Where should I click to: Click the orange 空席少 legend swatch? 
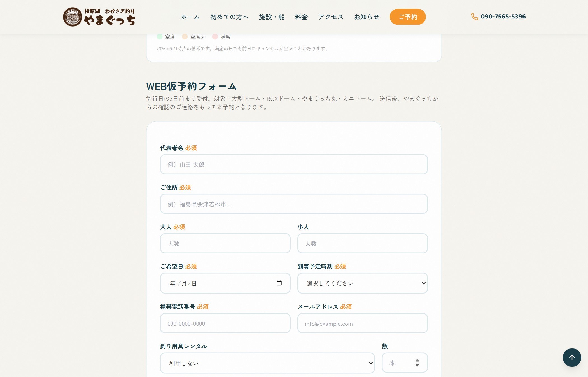(185, 36)
